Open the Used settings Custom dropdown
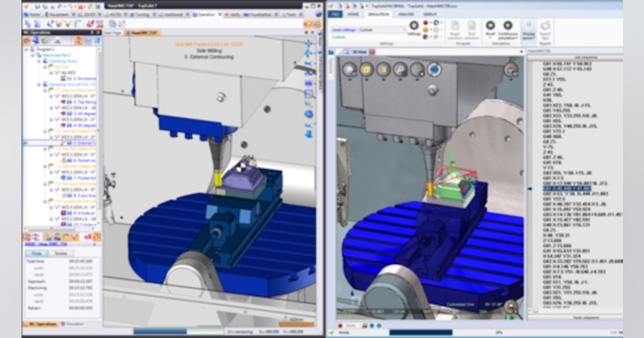The height and width of the screenshot is (338, 644). [x=404, y=28]
